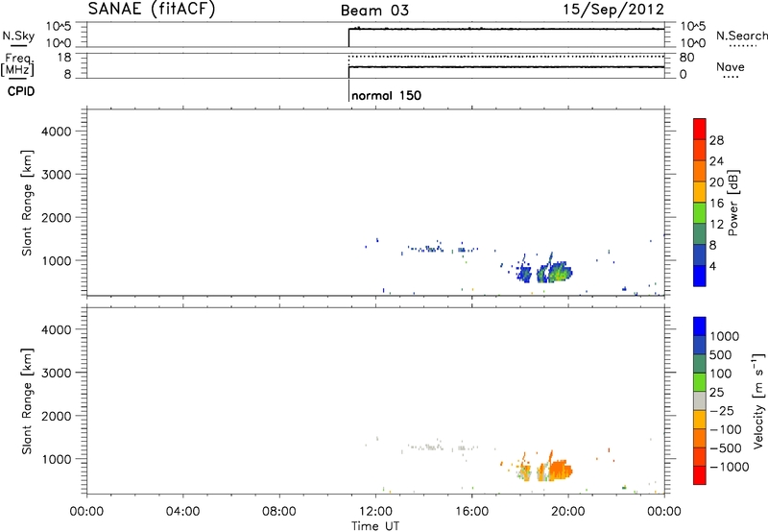768x532 pixels.
Task: Click blue scatter band near 14:00 in power panel
Action: pos(425,249)
